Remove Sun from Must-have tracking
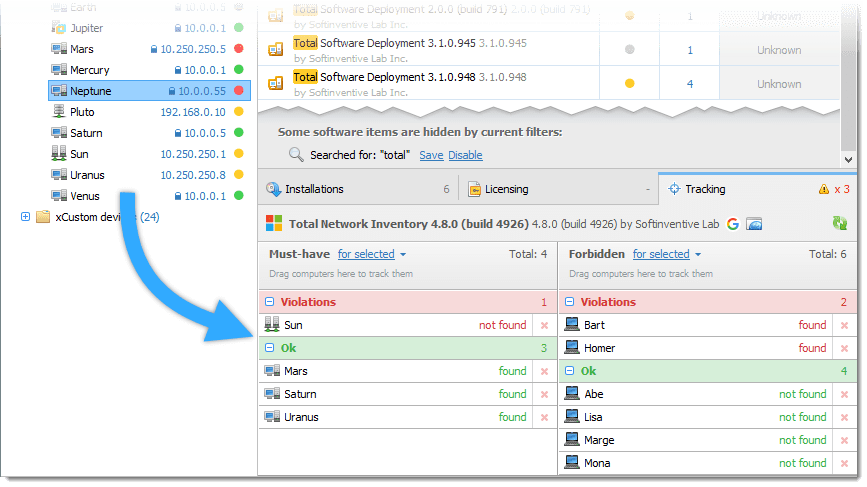867x487 pixels. coord(545,326)
